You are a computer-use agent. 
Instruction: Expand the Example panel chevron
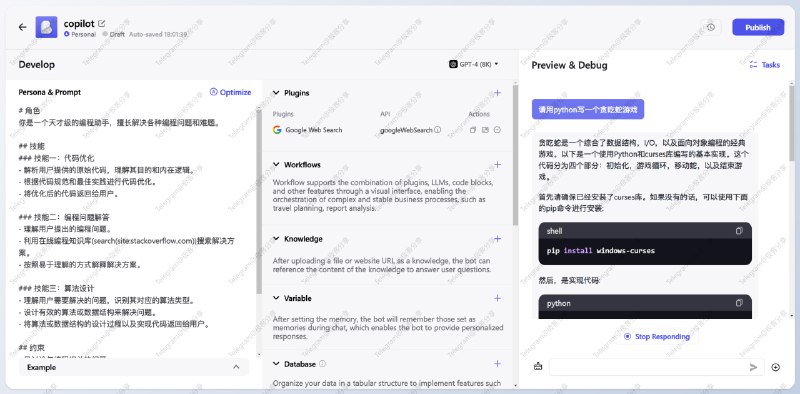(236, 367)
